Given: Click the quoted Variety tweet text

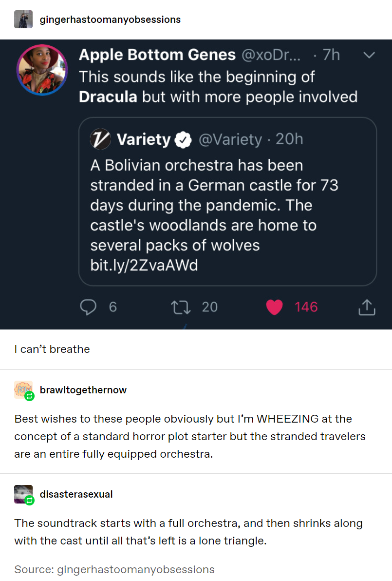Looking at the screenshot, I should pos(214,205).
